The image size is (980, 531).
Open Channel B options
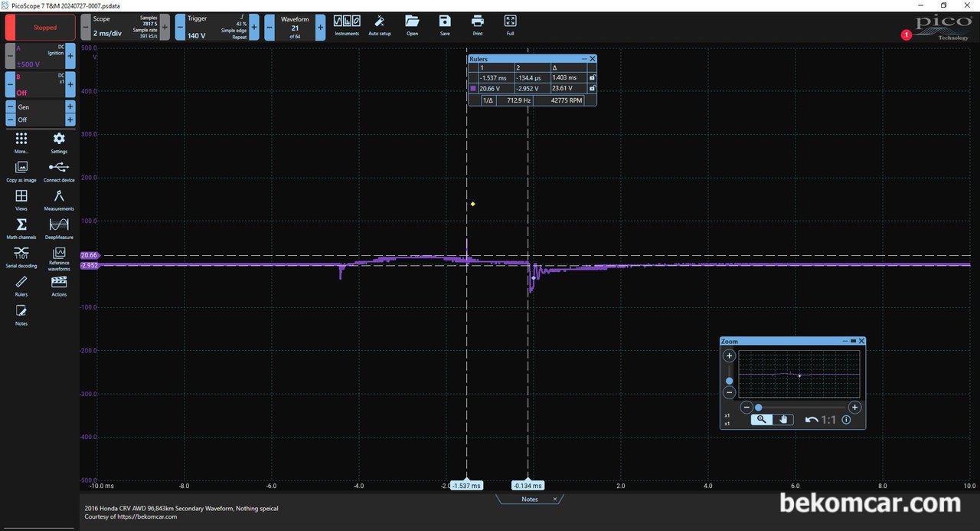(41, 84)
